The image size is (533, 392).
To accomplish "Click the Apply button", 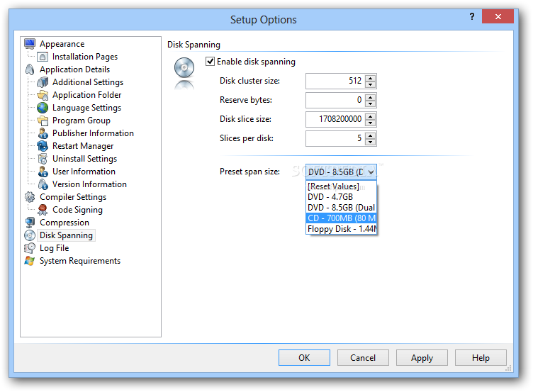I will tap(422, 358).
